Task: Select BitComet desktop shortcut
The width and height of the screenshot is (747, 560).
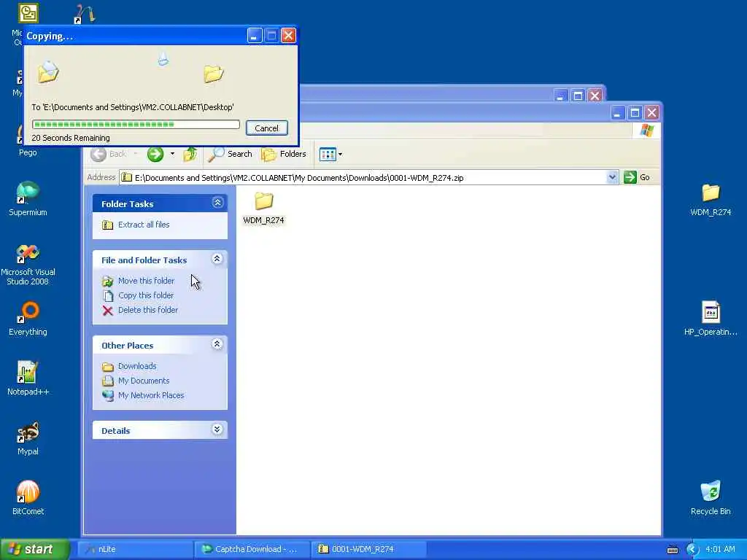Action: (x=28, y=498)
